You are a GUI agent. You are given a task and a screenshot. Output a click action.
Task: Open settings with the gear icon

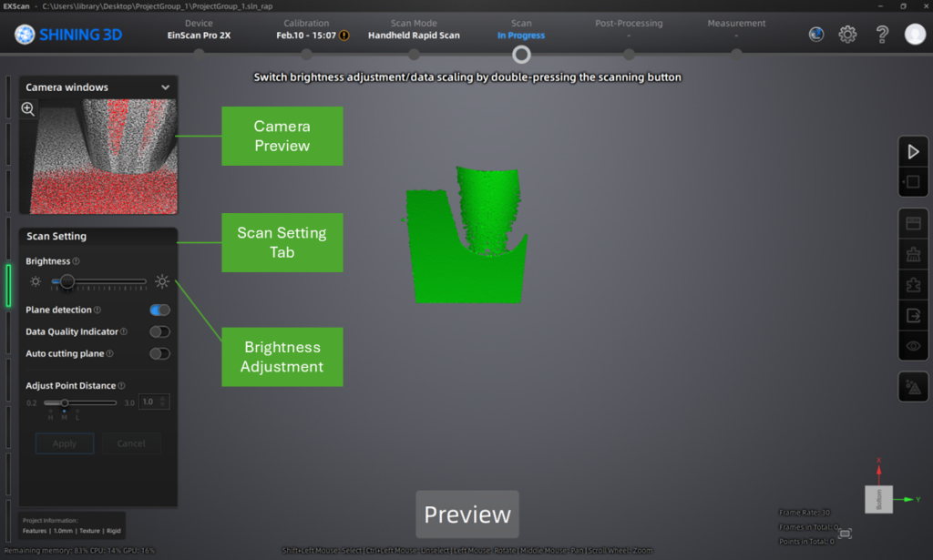[847, 35]
